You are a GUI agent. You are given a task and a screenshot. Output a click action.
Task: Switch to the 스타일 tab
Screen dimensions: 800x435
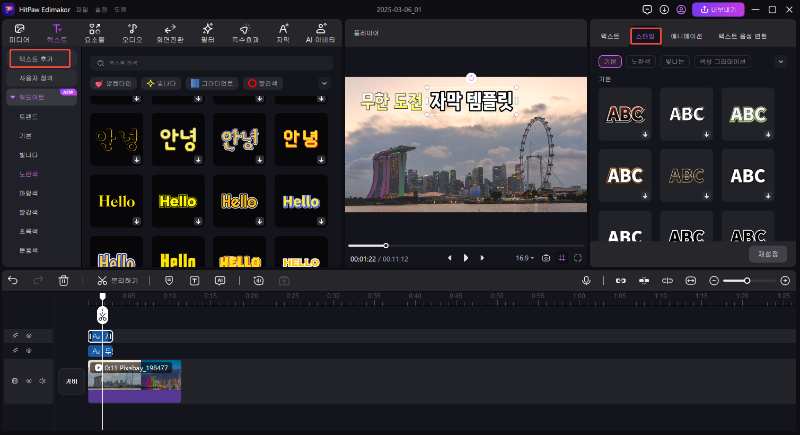[645, 36]
